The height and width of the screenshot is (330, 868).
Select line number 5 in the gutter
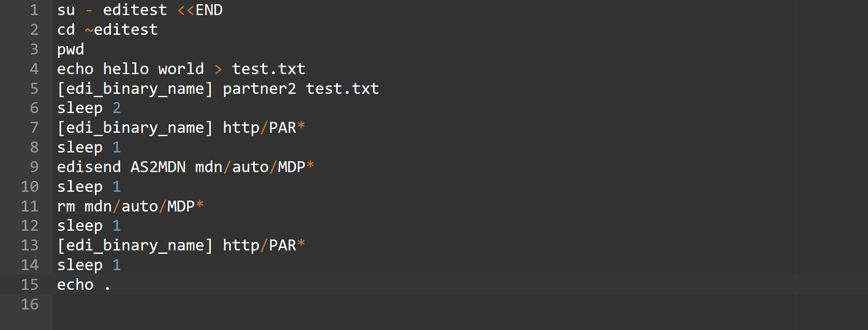[x=34, y=88]
